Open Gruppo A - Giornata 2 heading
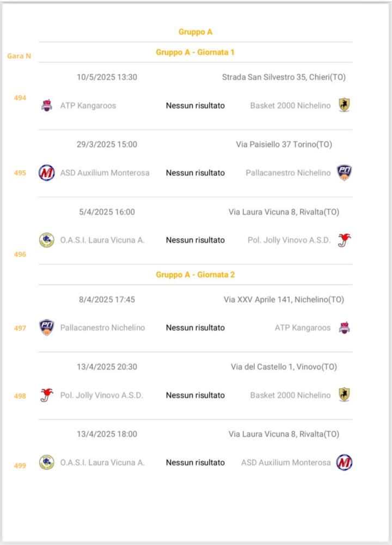This screenshot has width=392, height=545. 195,275
